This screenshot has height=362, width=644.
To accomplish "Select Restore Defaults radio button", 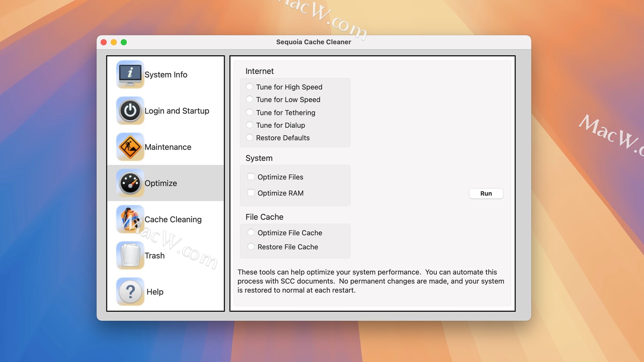I will coord(250,137).
